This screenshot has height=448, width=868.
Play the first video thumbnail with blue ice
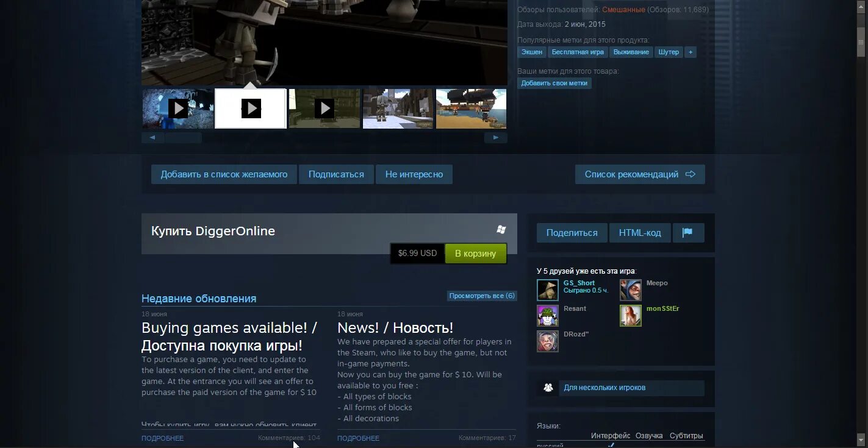178,108
